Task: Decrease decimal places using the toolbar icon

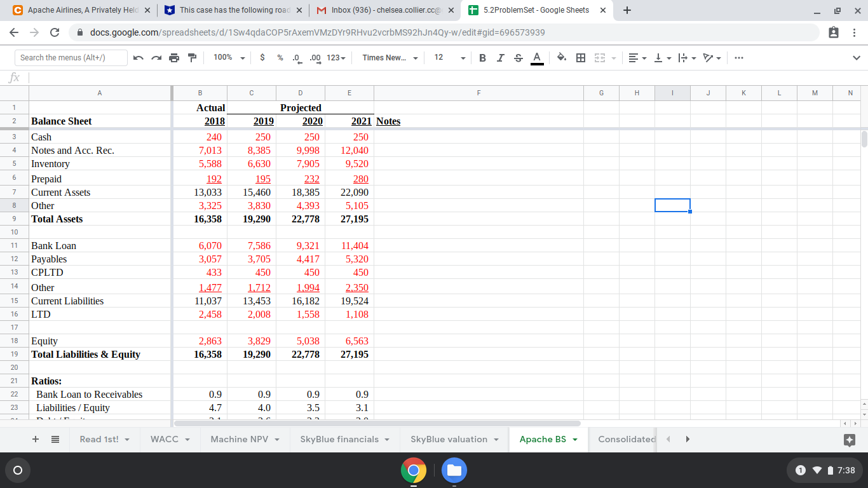Action: (x=296, y=57)
